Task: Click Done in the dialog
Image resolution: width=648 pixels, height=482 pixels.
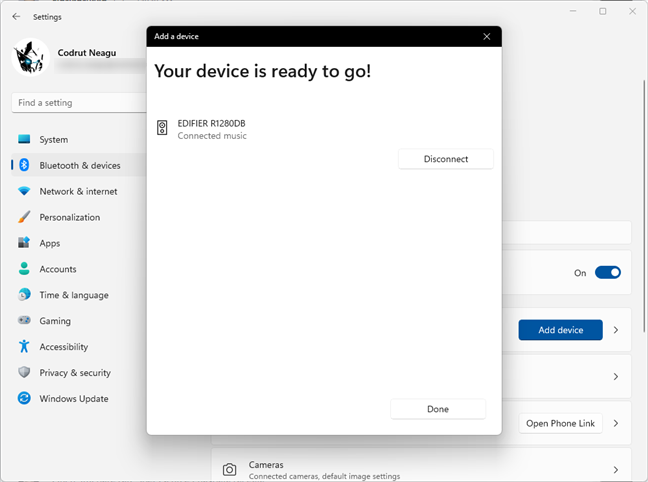Action: (438, 409)
